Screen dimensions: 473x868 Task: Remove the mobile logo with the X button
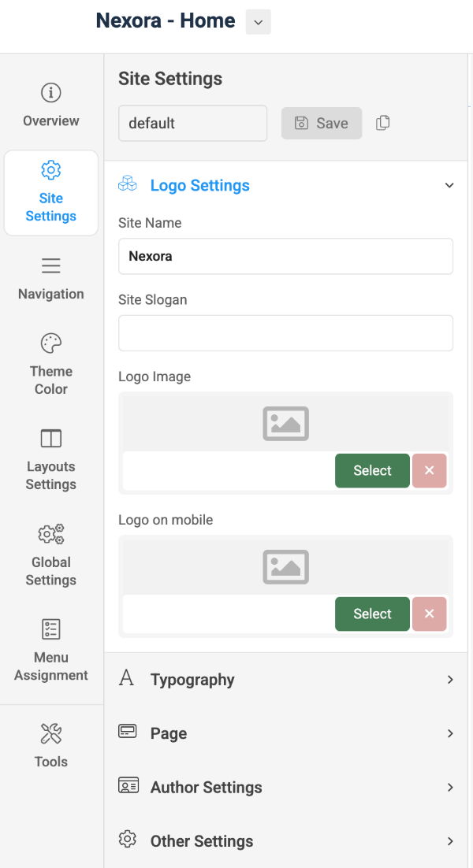click(429, 614)
